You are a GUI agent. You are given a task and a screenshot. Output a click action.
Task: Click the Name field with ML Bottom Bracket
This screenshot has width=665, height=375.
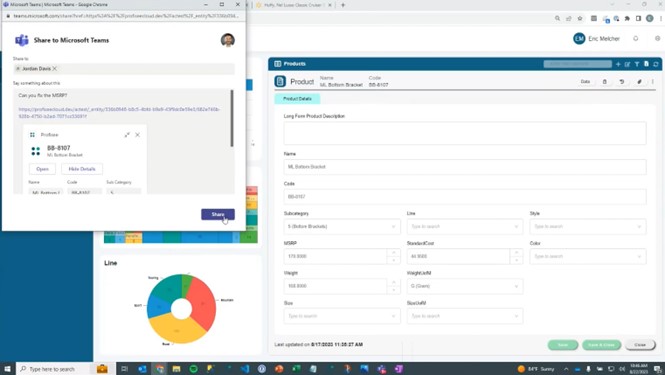point(465,167)
